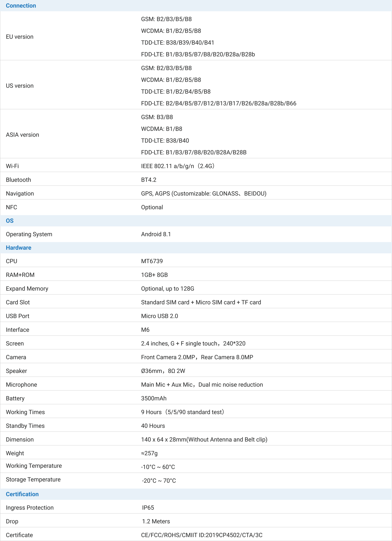Viewport: 392px width, 541px height.
Task: Select the EU version row label
Action: 20,37
